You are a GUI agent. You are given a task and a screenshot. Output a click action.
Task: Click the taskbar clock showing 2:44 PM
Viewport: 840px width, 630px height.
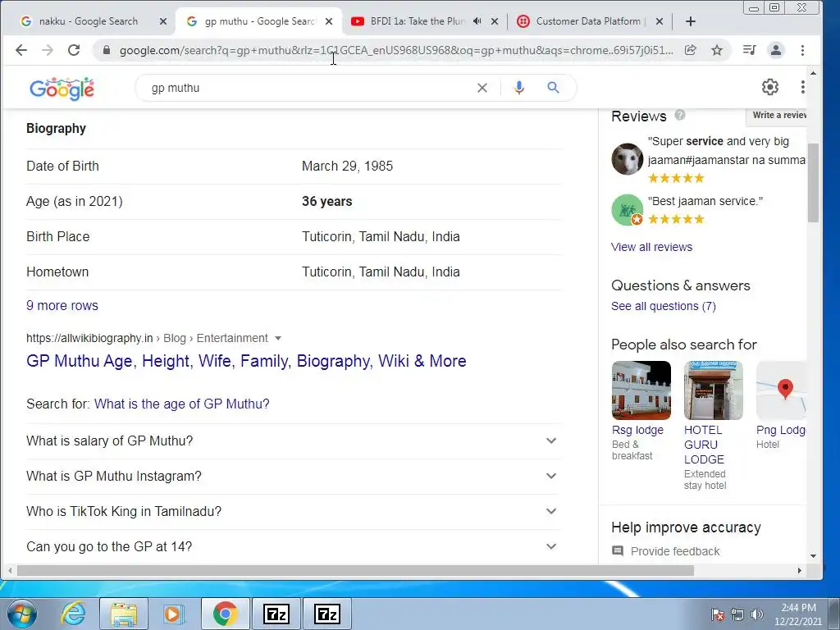[798, 614]
